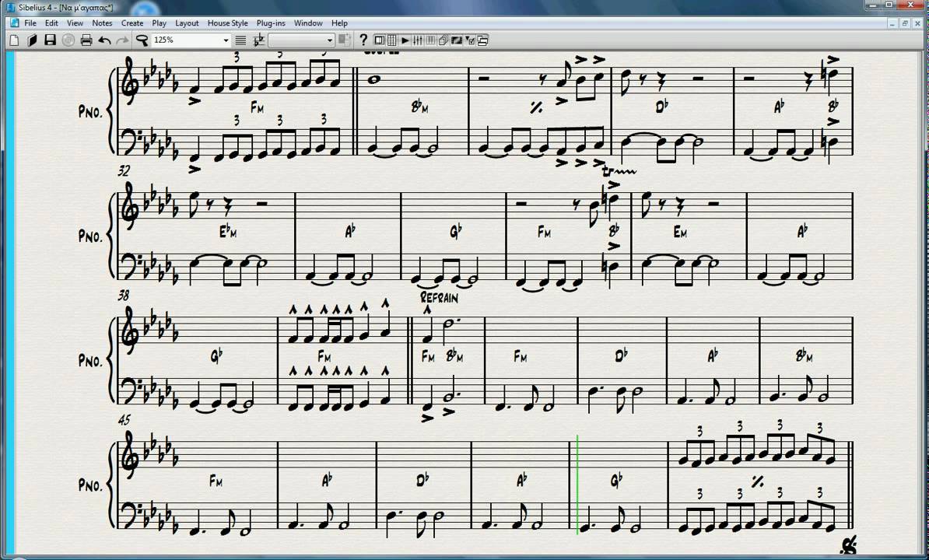Click the export audio disc icon

68,40
